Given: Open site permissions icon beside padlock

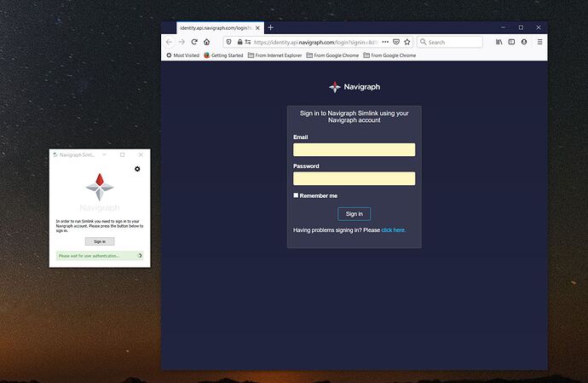Looking at the screenshot, I should [248, 42].
